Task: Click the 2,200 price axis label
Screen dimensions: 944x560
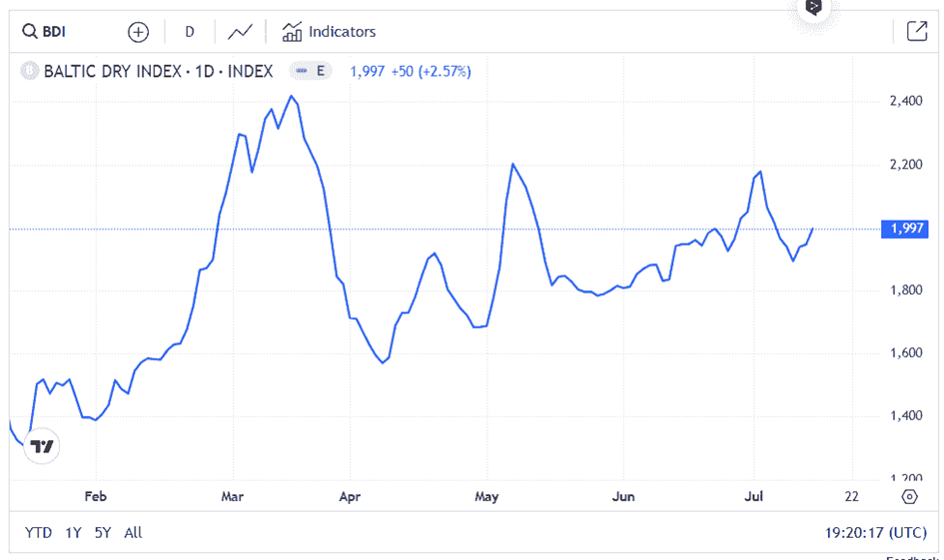Action: click(905, 165)
